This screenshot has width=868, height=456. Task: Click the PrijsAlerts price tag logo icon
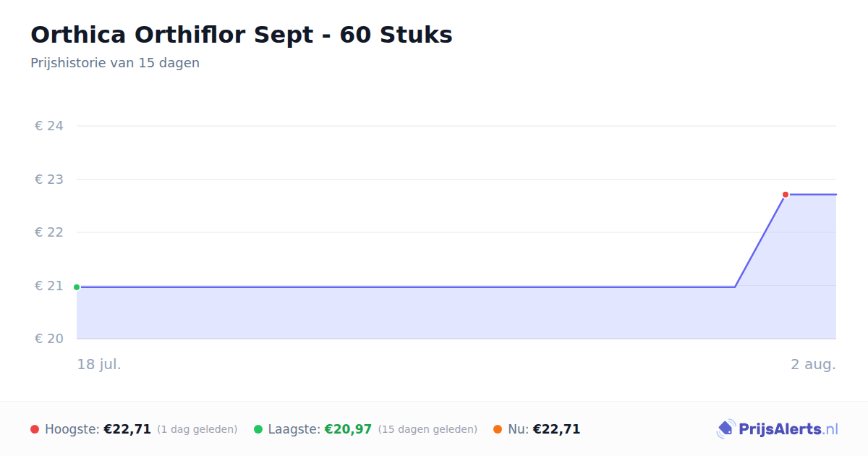[726, 429]
